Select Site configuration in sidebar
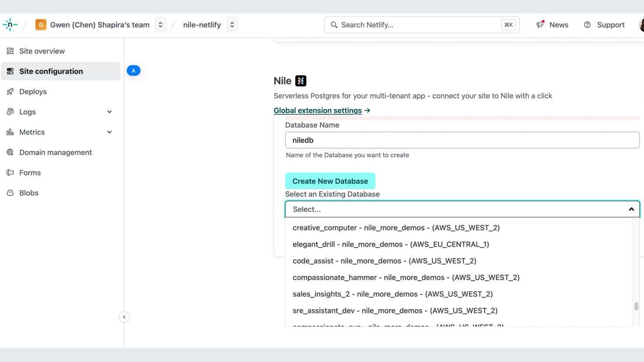 point(60,71)
